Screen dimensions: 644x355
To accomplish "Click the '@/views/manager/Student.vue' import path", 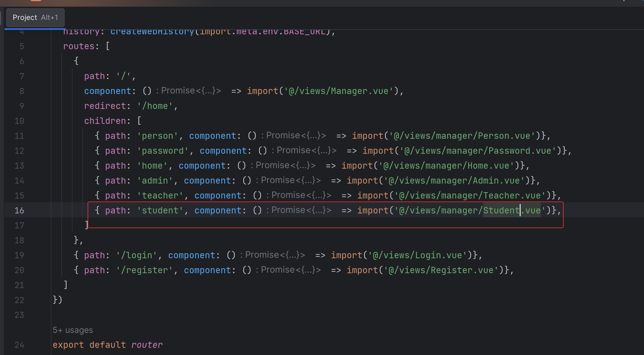I will (x=470, y=210).
